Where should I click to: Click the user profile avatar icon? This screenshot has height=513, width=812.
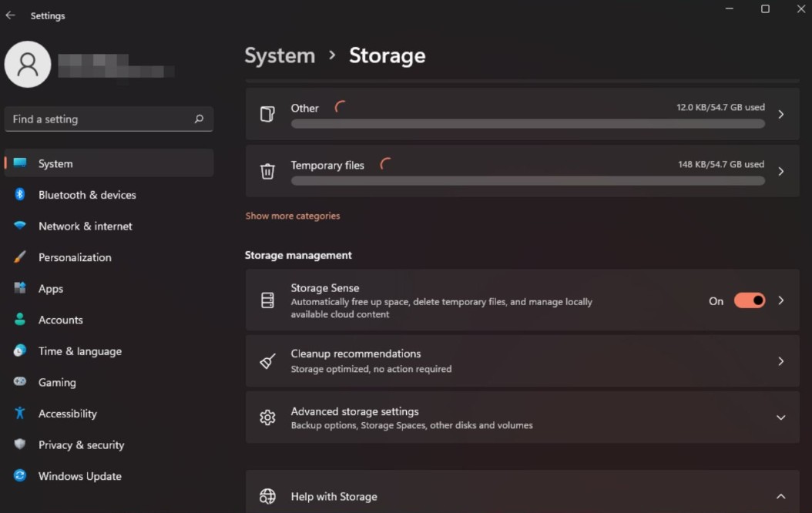click(28, 65)
